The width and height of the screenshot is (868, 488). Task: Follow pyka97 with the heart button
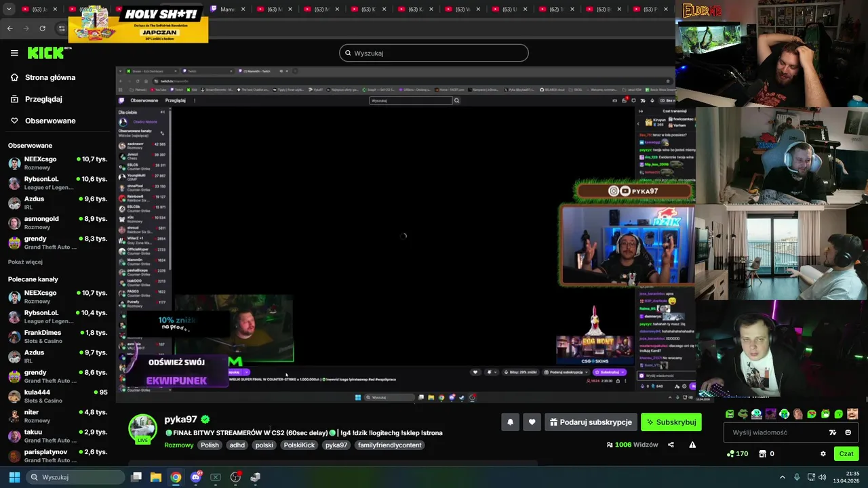point(532,422)
